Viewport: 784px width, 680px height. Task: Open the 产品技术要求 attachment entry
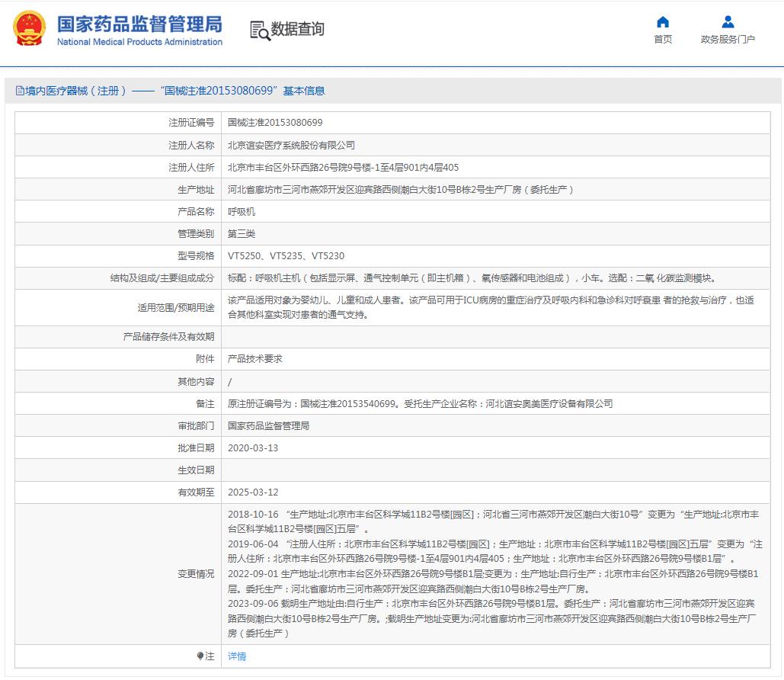pyautogui.click(x=255, y=358)
